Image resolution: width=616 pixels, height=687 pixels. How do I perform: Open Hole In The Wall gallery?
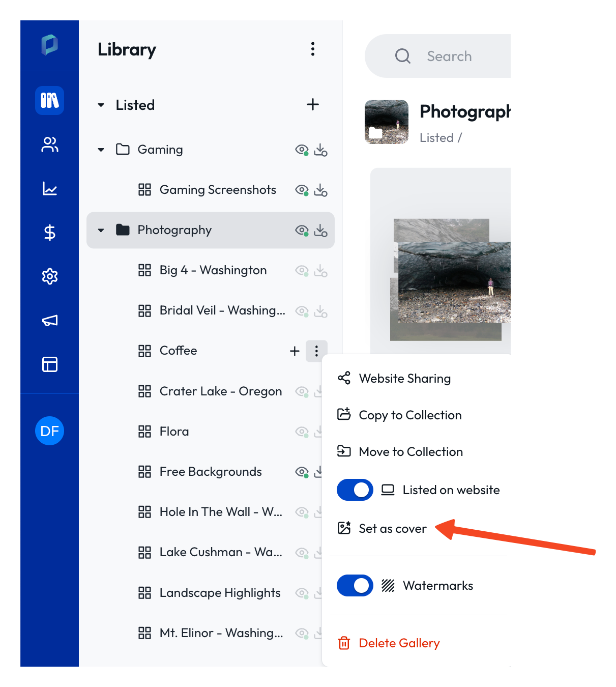click(x=221, y=512)
